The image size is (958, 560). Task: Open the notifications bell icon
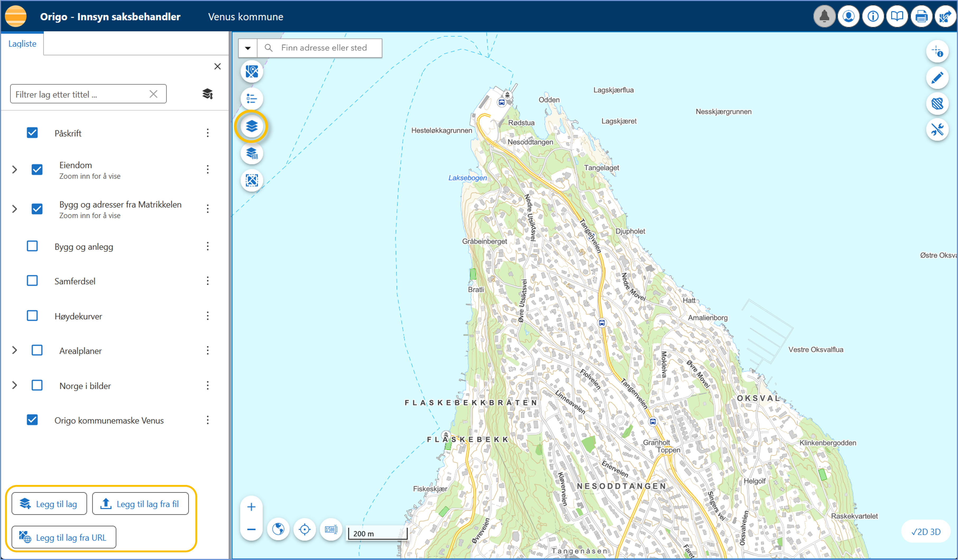(x=824, y=17)
